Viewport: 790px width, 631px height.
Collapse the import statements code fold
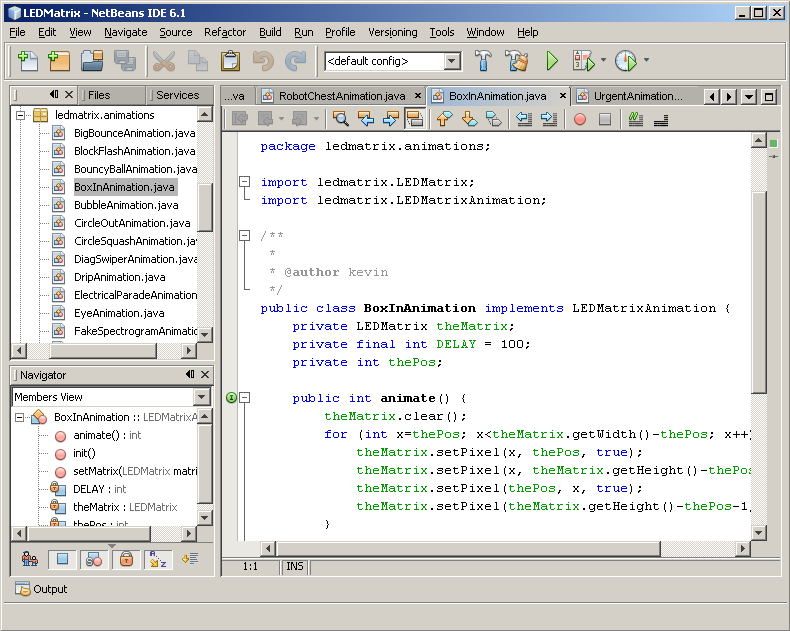point(244,181)
